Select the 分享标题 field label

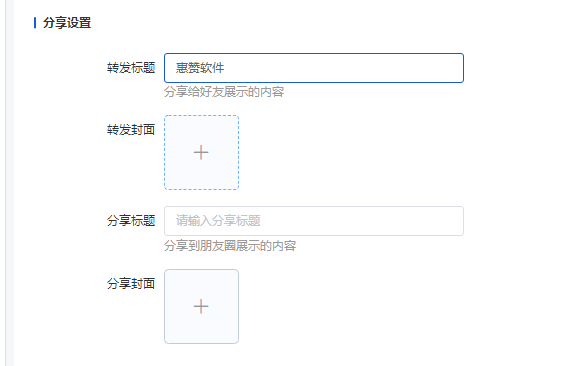coord(131,221)
